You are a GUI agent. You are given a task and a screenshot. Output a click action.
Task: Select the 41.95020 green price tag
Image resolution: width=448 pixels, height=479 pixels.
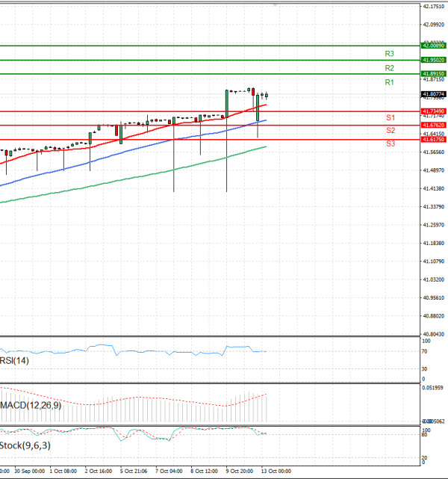click(433, 60)
